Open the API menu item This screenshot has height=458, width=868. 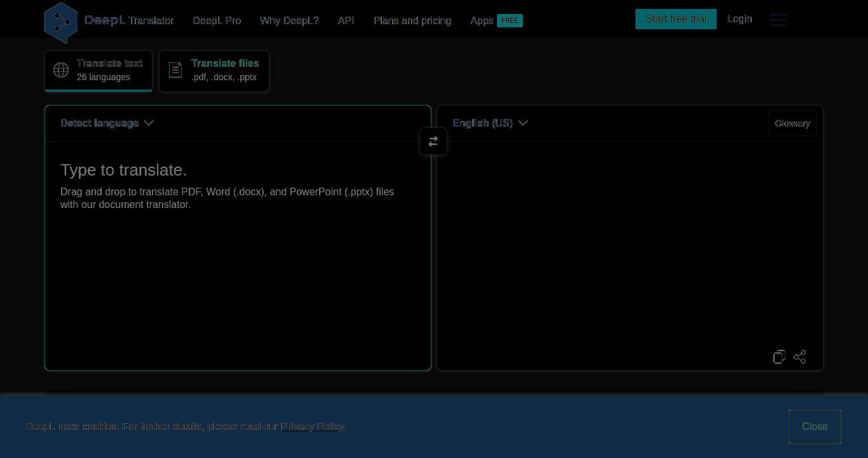click(346, 20)
